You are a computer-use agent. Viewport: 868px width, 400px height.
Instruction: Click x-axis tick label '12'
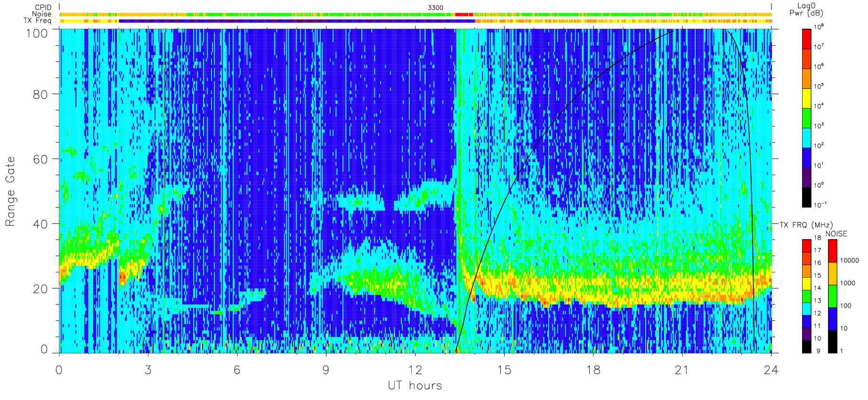point(415,370)
